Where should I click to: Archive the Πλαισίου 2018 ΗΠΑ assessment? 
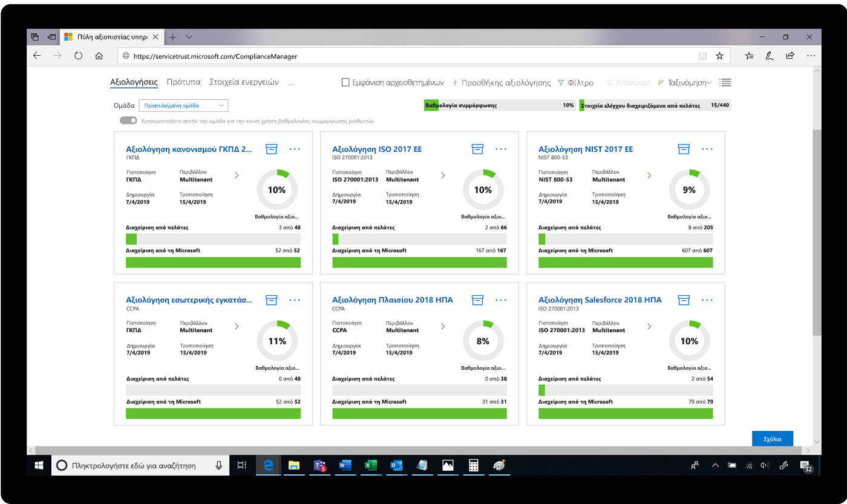tap(478, 300)
